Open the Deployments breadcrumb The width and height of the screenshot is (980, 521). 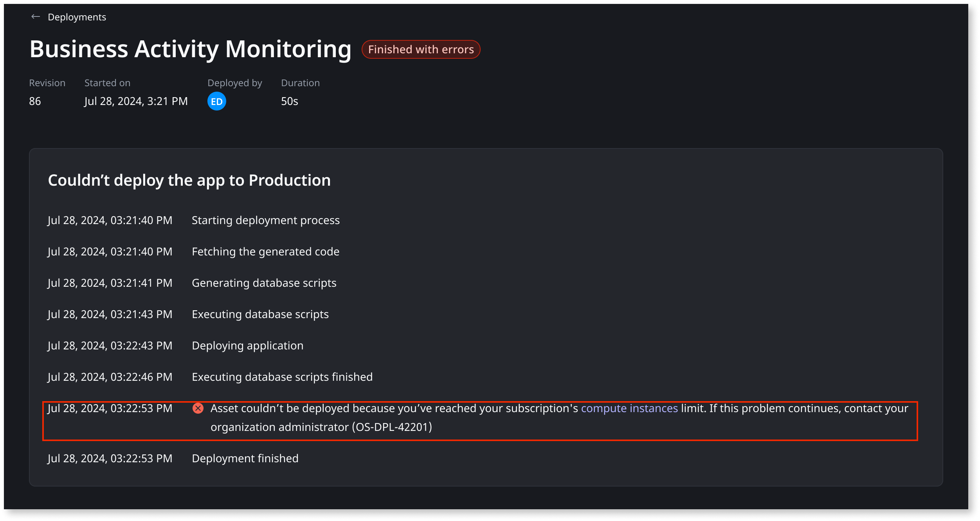[x=77, y=17]
